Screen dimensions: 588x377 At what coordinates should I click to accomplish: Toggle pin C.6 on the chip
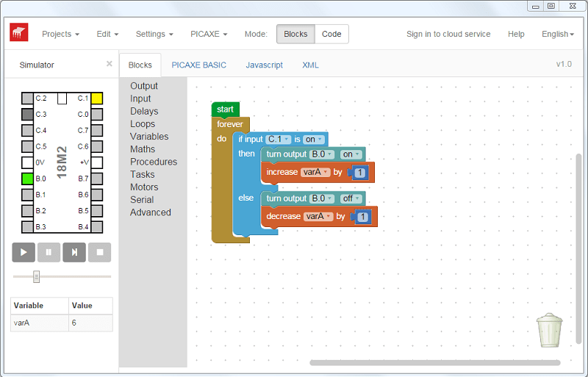click(97, 146)
